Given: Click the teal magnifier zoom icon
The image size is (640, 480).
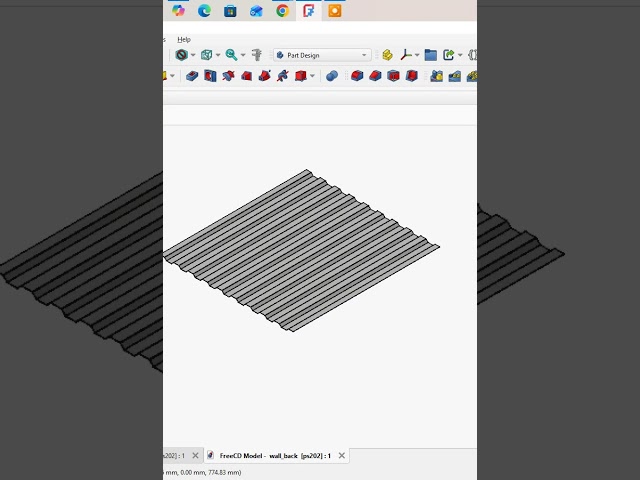Looking at the screenshot, I should click(x=231, y=55).
